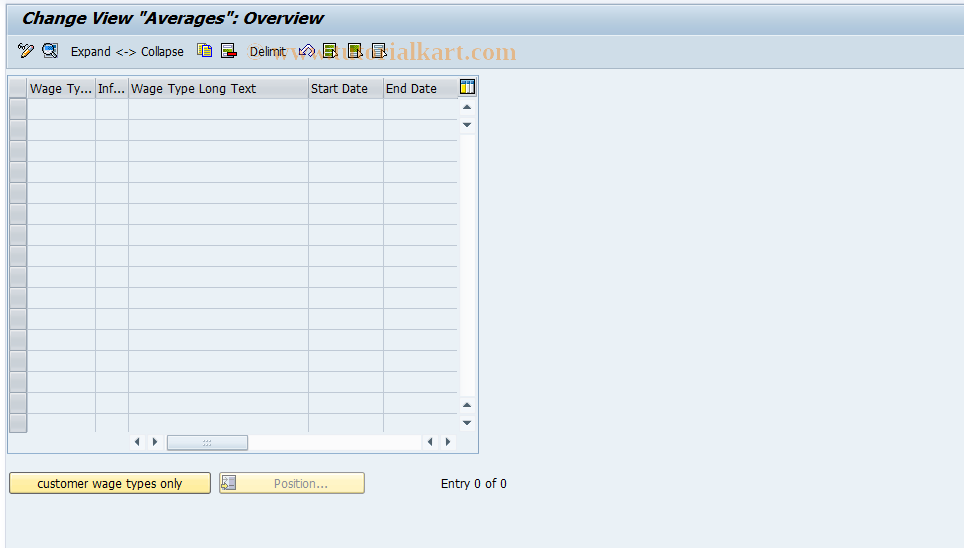
Task: Click right arrow at horizontal scrollbar's far end
Action: click(x=448, y=442)
